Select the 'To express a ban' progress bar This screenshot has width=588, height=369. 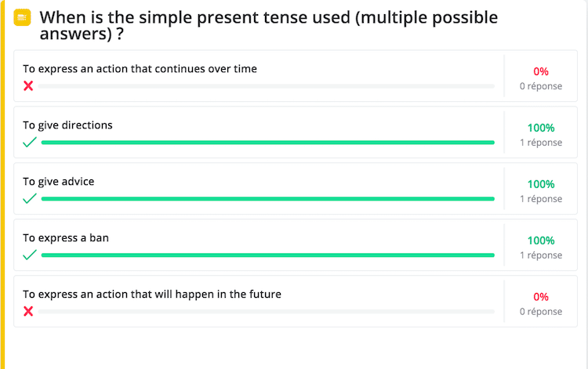tap(268, 255)
